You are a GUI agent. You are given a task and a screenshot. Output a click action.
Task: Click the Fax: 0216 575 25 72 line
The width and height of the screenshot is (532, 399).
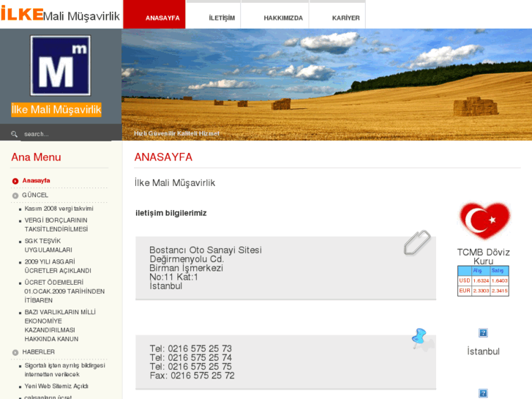point(192,376)
